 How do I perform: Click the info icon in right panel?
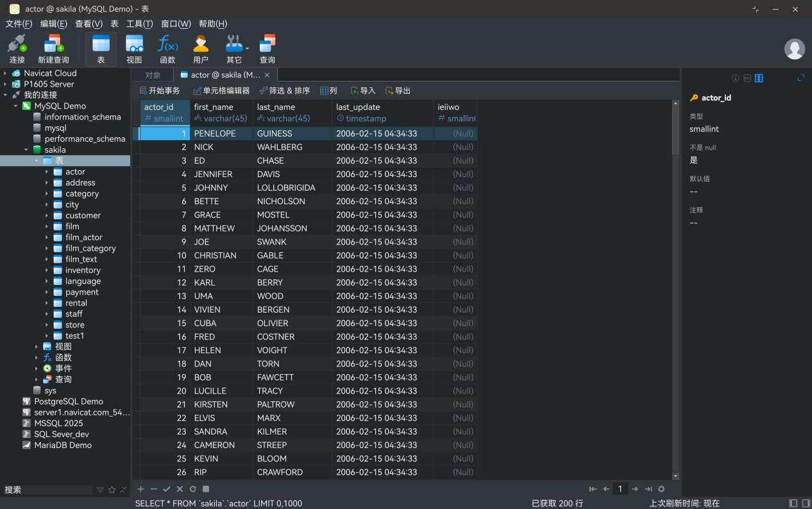point(736,78)
